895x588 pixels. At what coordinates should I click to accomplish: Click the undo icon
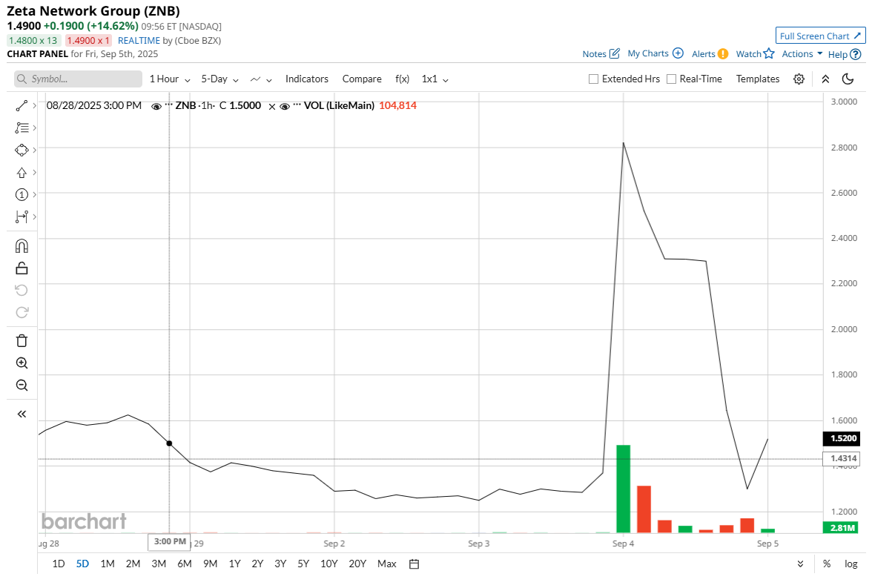22,290
